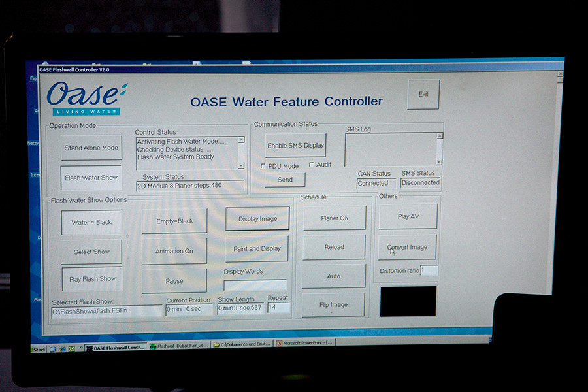
Task: Click the Empty=Black button
Action: coord(174,221)
